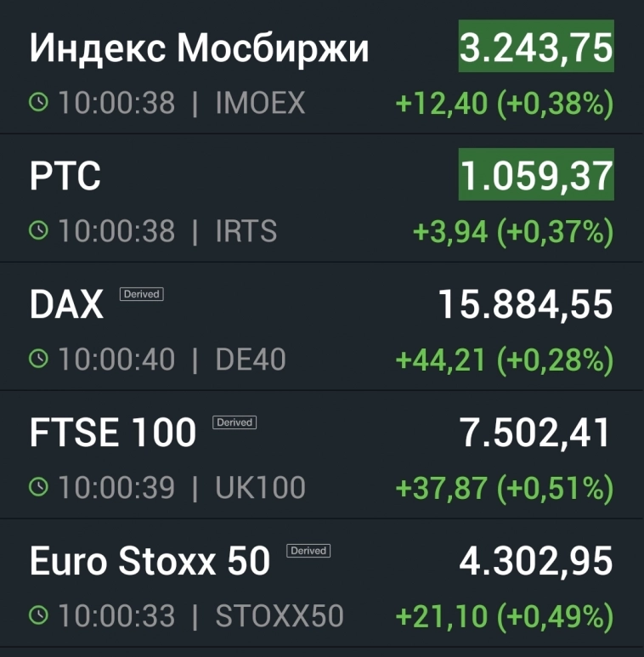The height and width of the screenshot is (657, 644).
Task: Click the green highlighted price 1.059,37
Action: (x=536, y=176)
